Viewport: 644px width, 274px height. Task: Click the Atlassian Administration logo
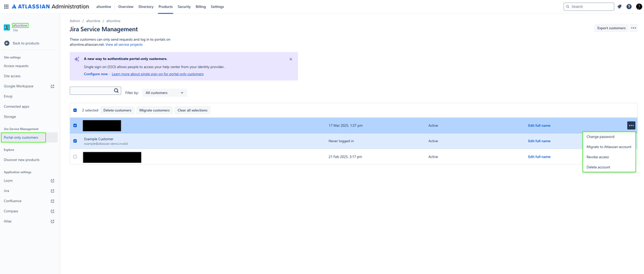[x=50, y=6]
